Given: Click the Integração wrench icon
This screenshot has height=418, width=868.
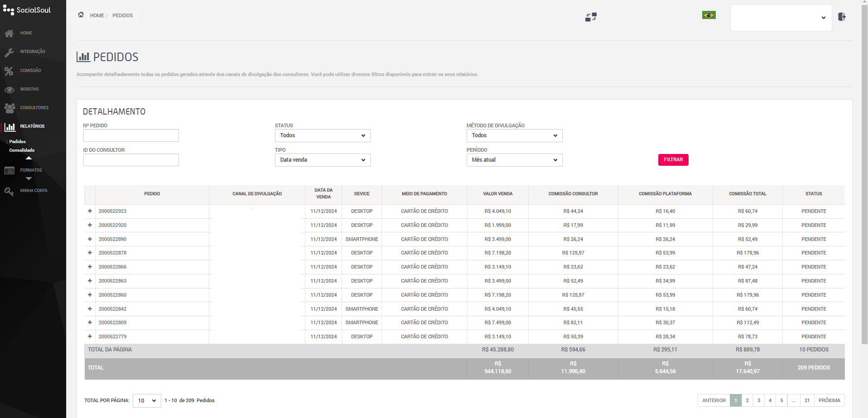Looking at the screenshot, I should tap(9, 52).
